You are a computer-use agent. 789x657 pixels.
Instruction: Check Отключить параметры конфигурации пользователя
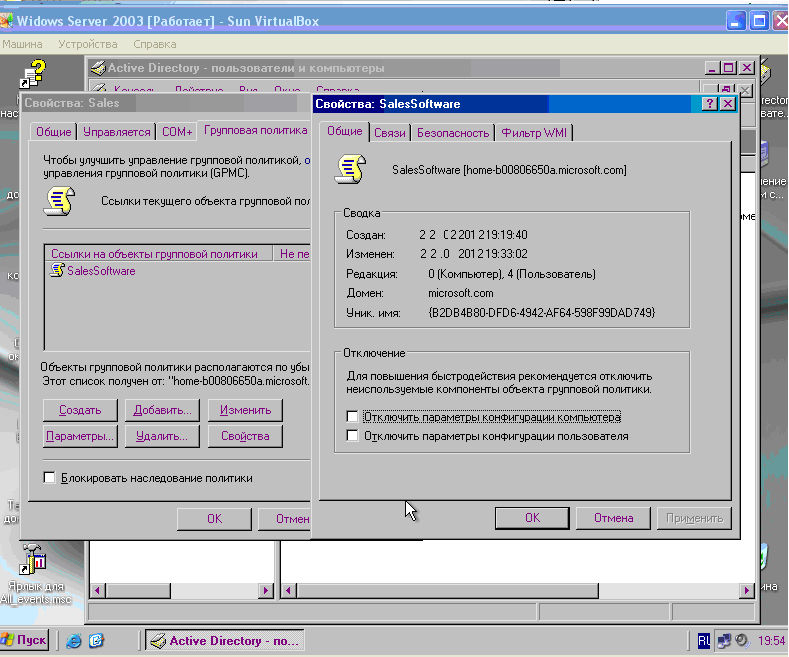coord(352,436)
